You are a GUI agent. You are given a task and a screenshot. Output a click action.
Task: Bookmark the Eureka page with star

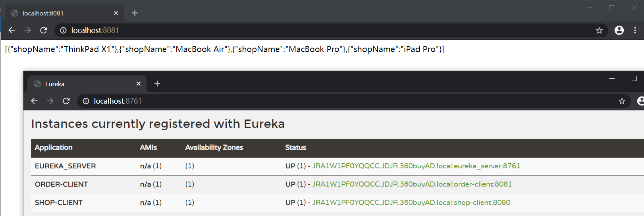622,101
